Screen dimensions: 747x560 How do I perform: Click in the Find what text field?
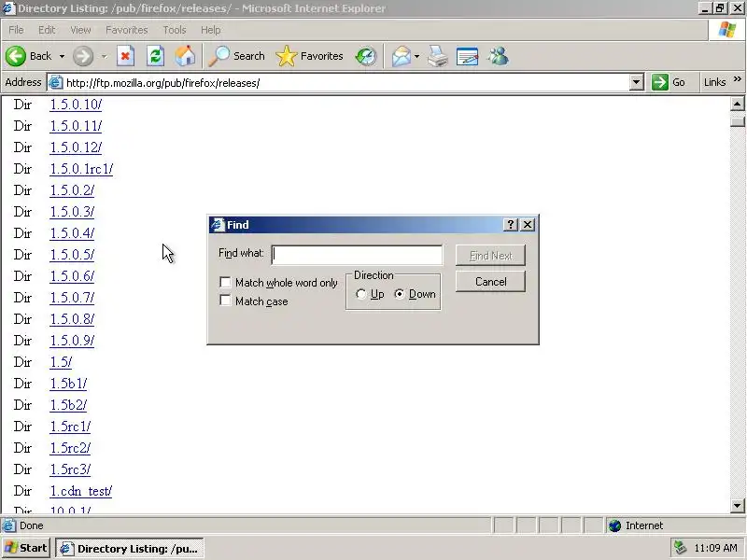357,255
